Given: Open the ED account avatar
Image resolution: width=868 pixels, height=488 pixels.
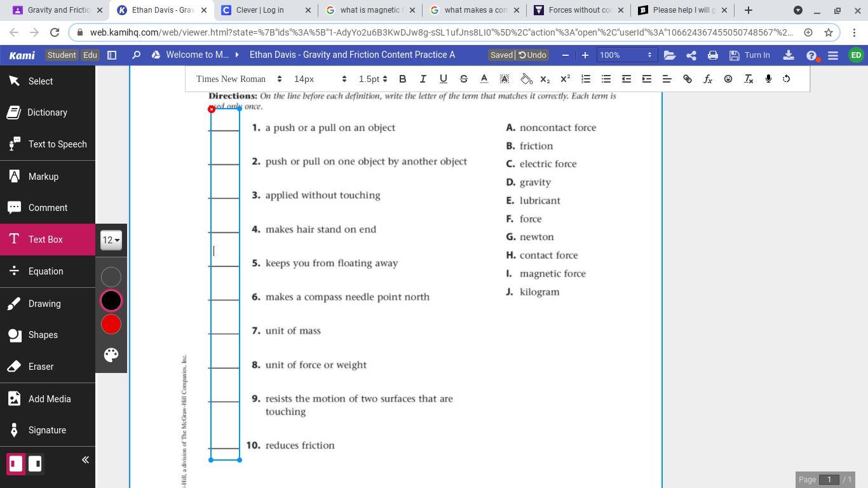Looking at the screenshot, I should pos(856,55).
